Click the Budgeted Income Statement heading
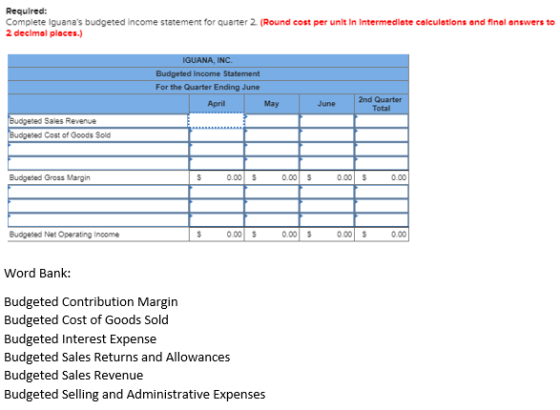560x410 pixels. point(208,74)
